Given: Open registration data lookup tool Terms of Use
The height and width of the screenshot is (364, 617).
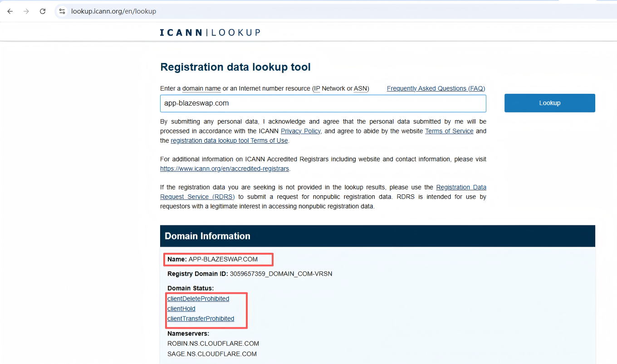Looking at the screenshot, I should 229,141.
